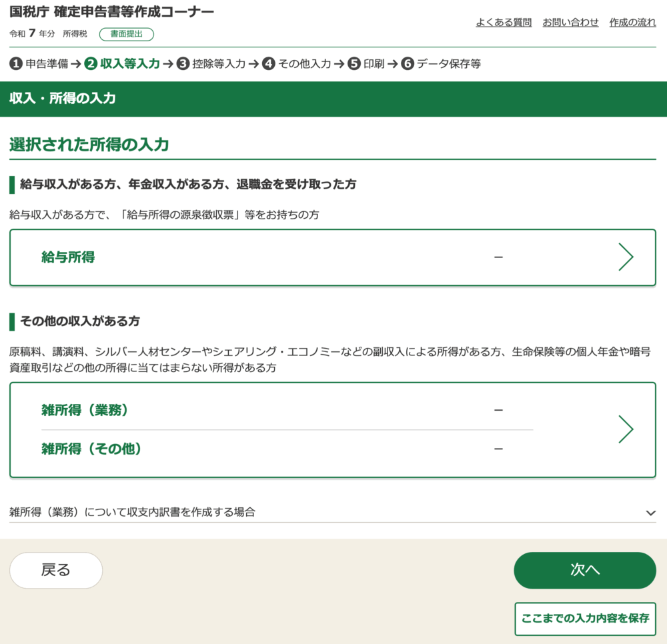Open the 作成の流れ link
Viewport: 667px width, 644px height.
tap(632, 22)
